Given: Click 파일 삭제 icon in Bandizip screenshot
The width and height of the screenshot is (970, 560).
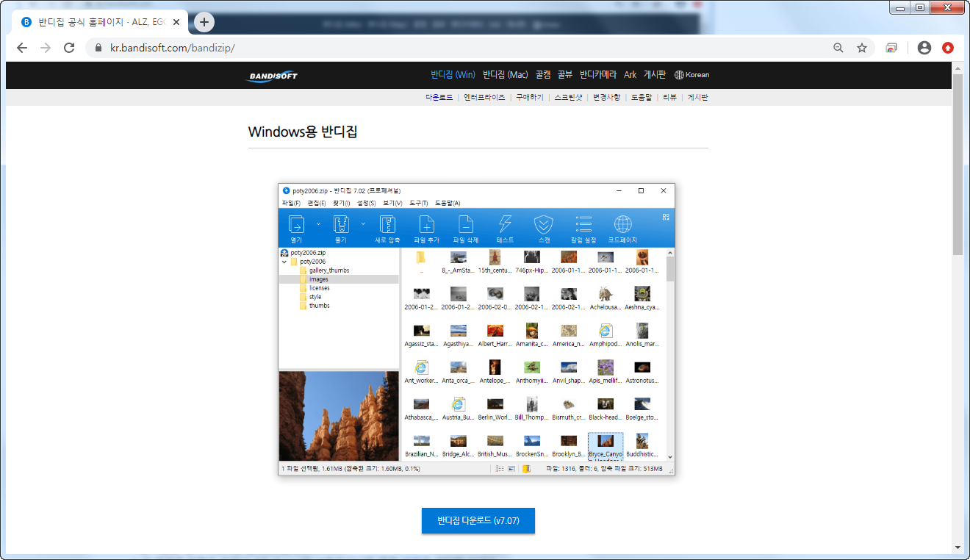Looking at the screenshot, I should (x=465, y=224).
